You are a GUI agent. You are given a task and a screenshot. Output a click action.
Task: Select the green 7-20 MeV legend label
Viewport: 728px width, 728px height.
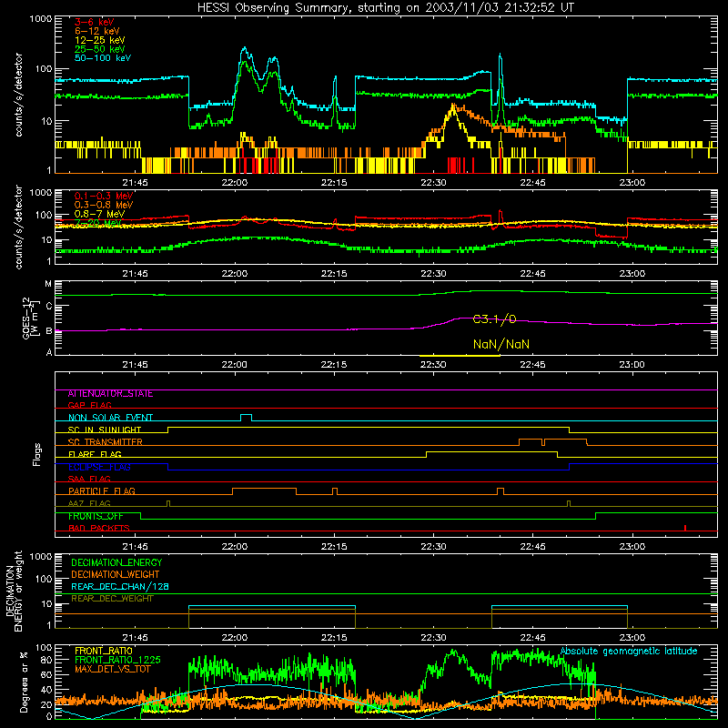[97, 223]
